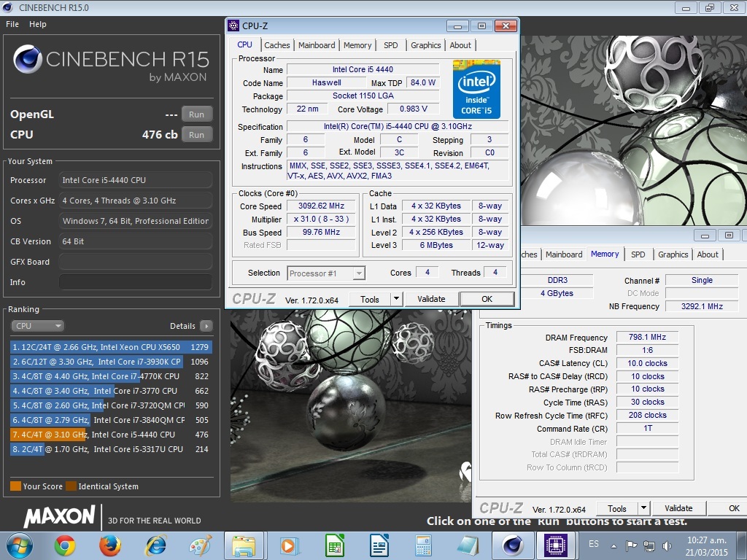The image size is (747, 560).
Task: Run the OpenGL benchmark
Action: point(196,114)
